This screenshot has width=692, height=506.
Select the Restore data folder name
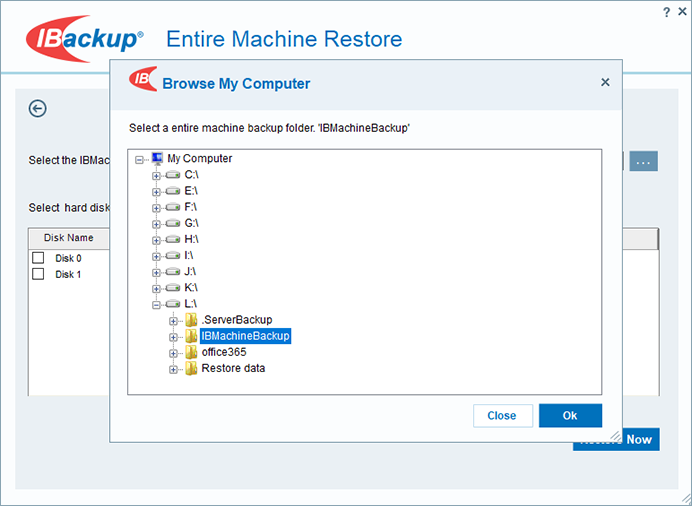pyautogui.click(x=233, y=368)
